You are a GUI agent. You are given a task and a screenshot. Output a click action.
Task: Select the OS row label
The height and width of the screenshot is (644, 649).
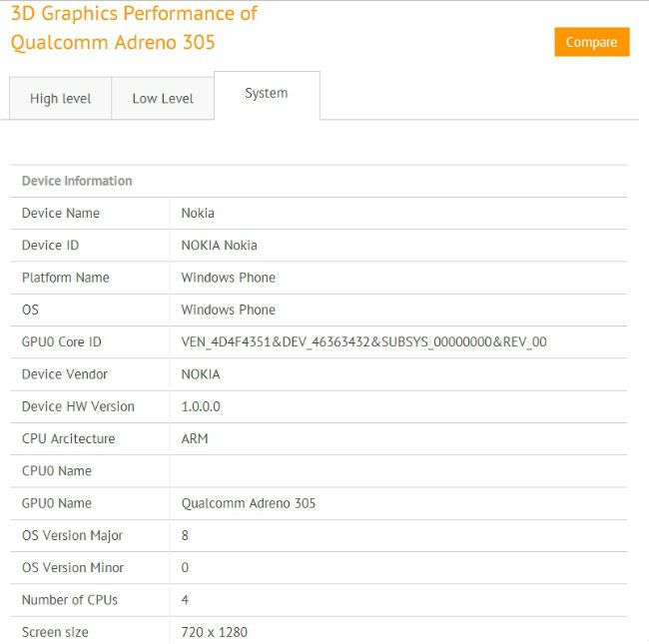30,310
